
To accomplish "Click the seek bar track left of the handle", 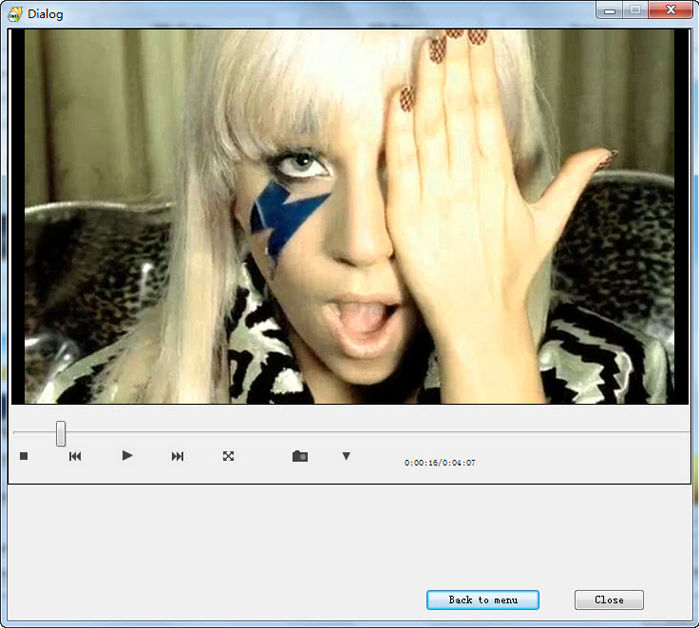I will 35,432.
